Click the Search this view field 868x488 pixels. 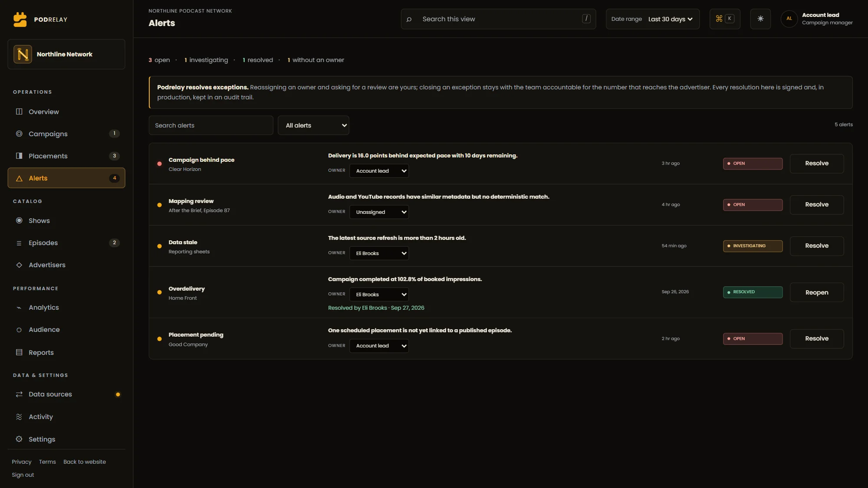pyautogui.click(x=498, y=19)
